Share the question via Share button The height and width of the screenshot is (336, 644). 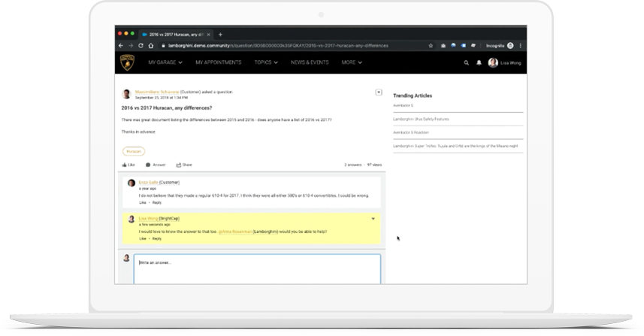tap(184, 165)
